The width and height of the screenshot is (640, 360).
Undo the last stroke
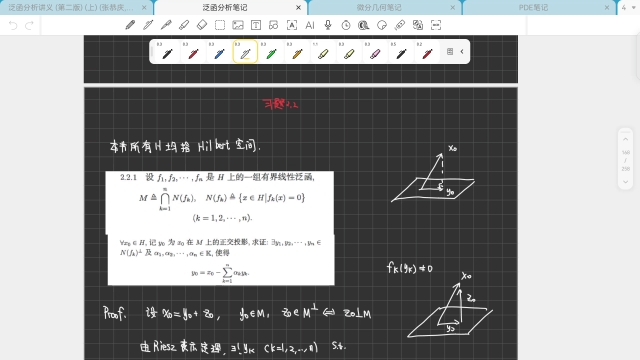13,26
